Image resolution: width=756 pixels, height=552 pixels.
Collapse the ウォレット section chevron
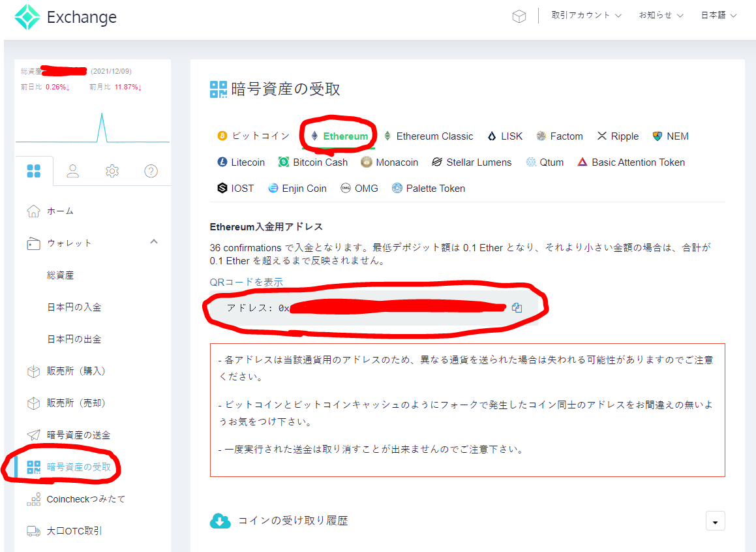154,242
